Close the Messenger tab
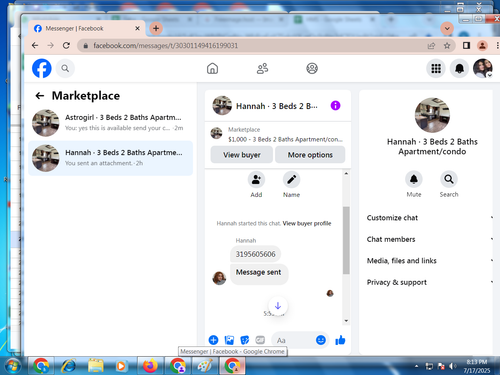500x375 pixels. (x=137, y=29)
